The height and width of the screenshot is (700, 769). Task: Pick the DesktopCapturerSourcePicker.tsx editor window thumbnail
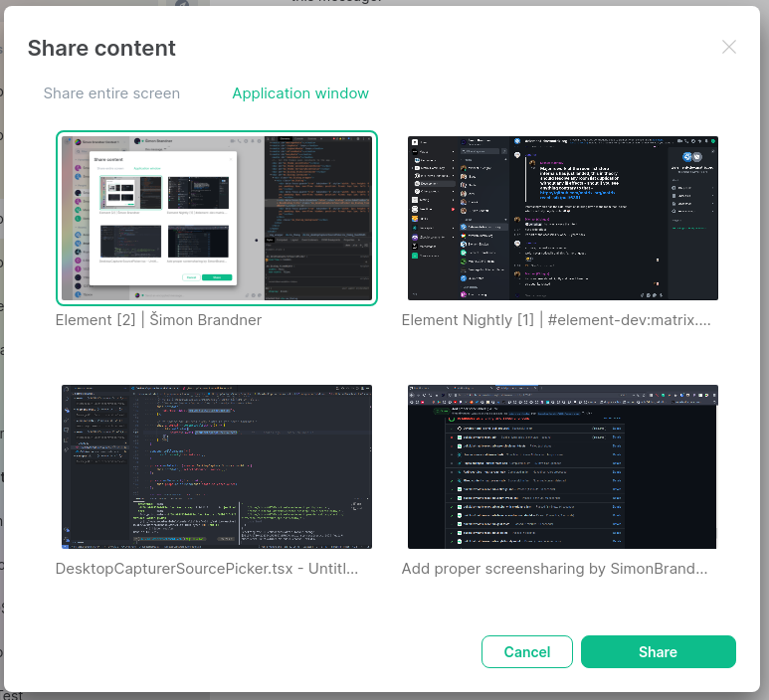(217, 466)
